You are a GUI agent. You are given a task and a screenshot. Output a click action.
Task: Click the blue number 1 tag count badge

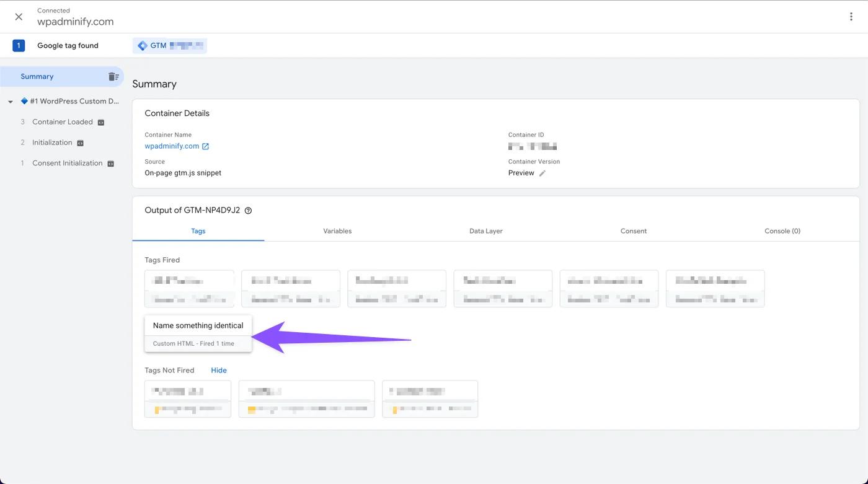(19, 45)
